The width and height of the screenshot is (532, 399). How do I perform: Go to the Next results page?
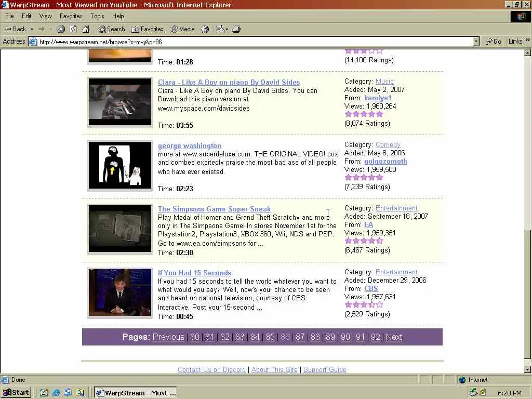coord(394,337)
